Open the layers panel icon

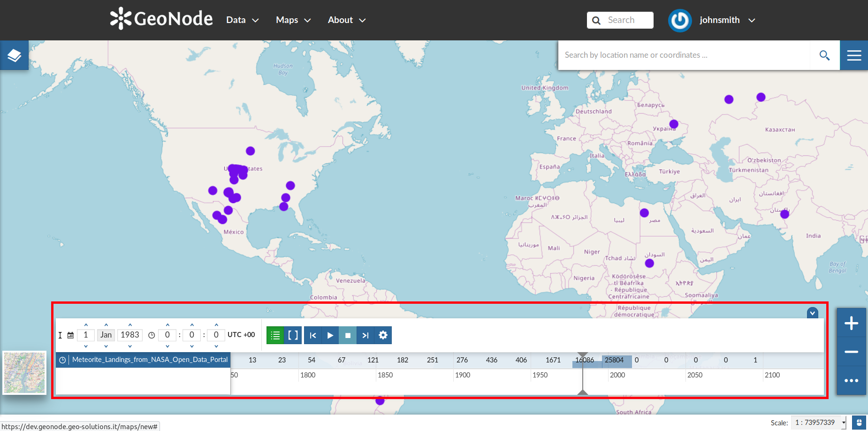click(14, 55)
